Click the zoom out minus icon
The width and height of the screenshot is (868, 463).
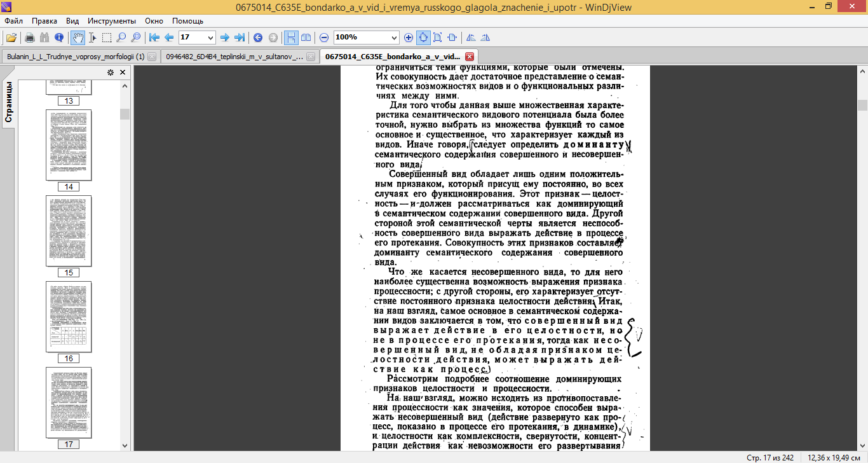pos(324,38)
